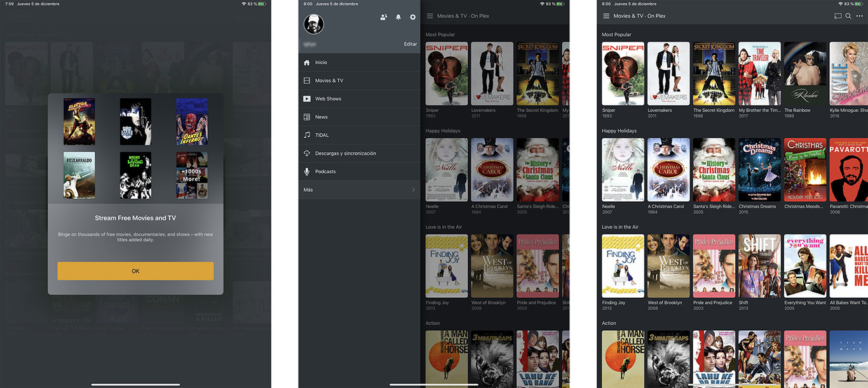Open the Noelle poster beside the open sidebar
Viewport: 868px width, 388px height.
tap(447, 170)
